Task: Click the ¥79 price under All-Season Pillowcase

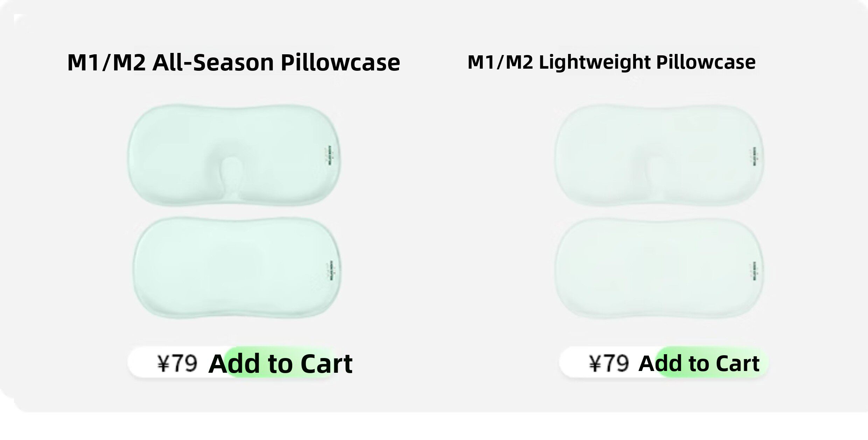Action: 177,363
